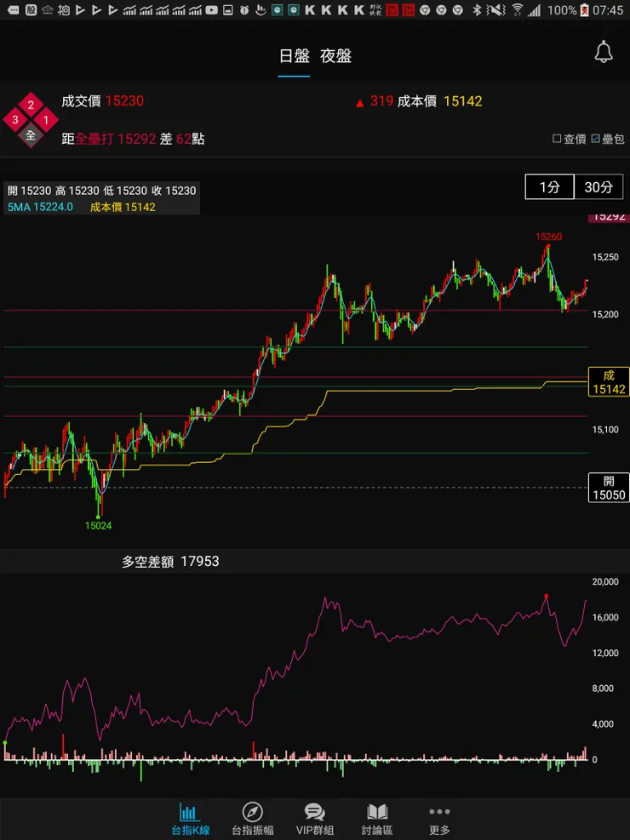This screenshot has width=630, height=840.
Task: Click the 15,250 price axis label
Action: click(x=604, y=257)
